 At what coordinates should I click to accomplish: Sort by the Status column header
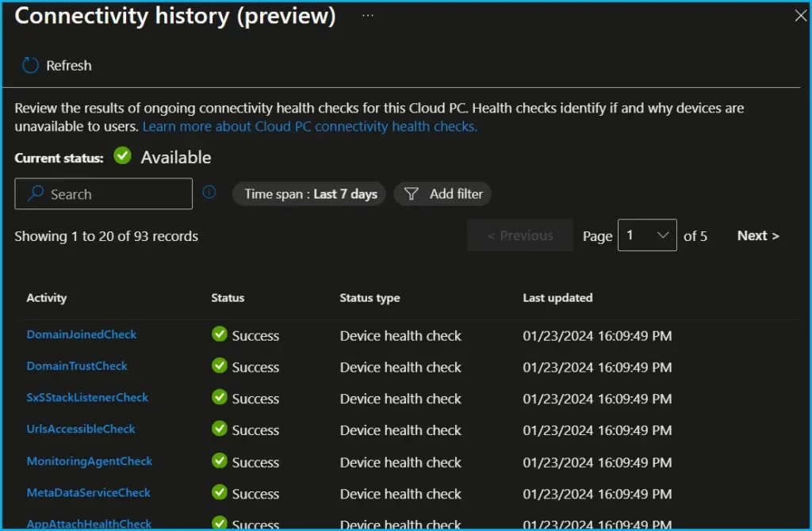click(x=228, y=297)
